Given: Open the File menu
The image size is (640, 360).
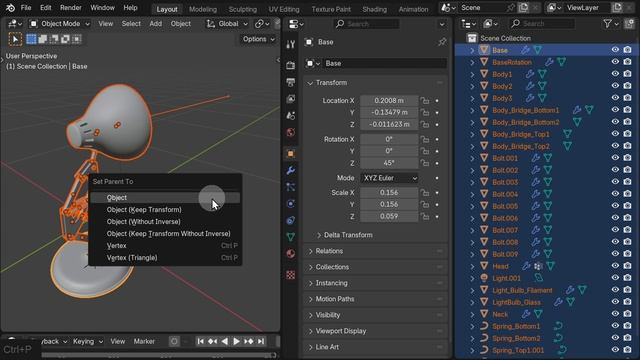Looking at the screenshot, I should coord(26,8).
